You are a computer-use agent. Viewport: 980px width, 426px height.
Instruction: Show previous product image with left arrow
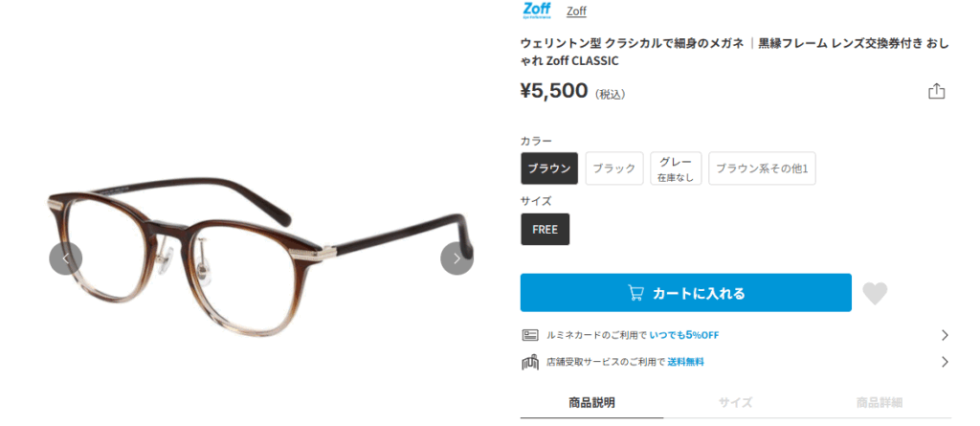coord(66,258)
